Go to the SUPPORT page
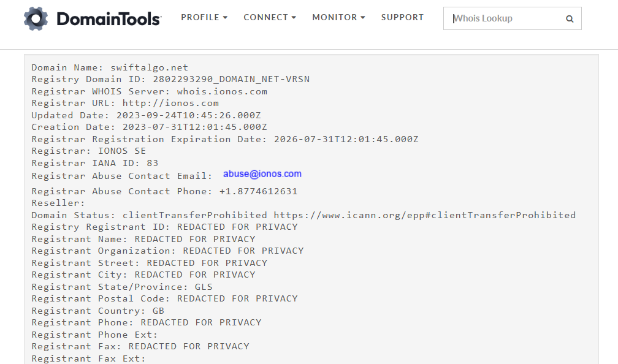The width and height of the screenshot is (618, 364). 402,17
